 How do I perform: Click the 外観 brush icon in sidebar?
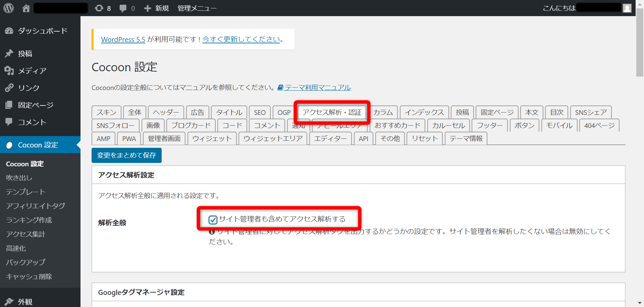click(9, 302)
